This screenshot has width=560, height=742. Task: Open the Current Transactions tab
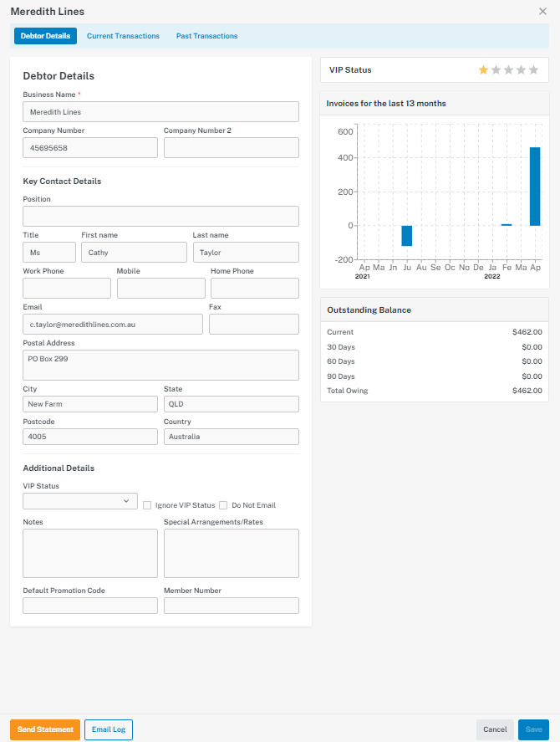(123, 36)
